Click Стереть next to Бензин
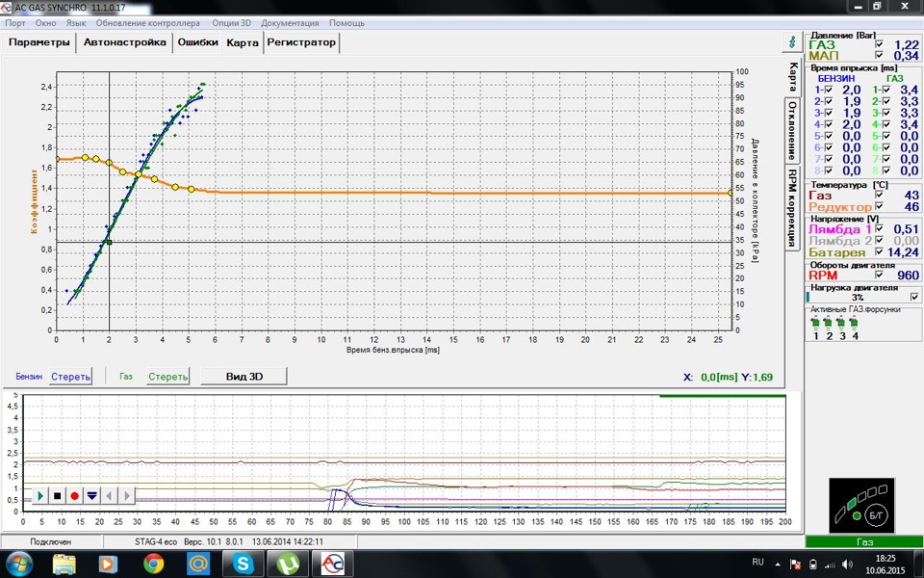 70,377
